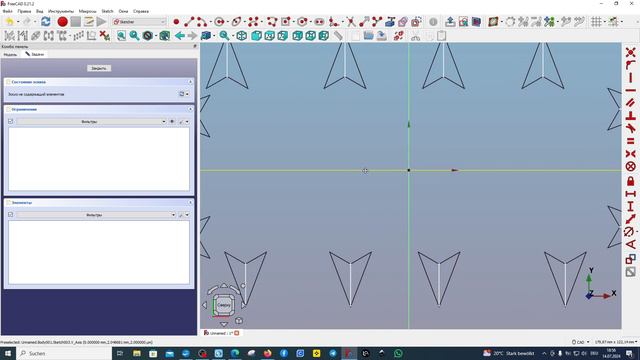Click the Undo arrow icon
Screen dimensions: 640x360
[10, 22]
